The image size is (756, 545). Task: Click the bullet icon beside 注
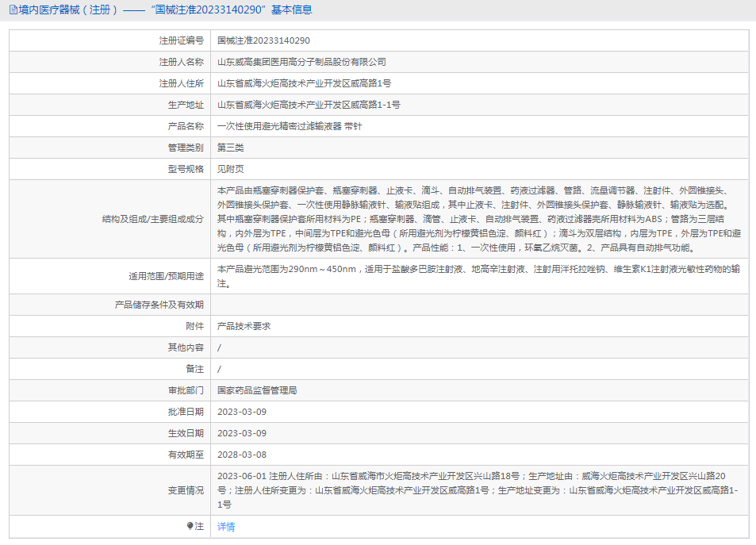[x=190, y=526]
